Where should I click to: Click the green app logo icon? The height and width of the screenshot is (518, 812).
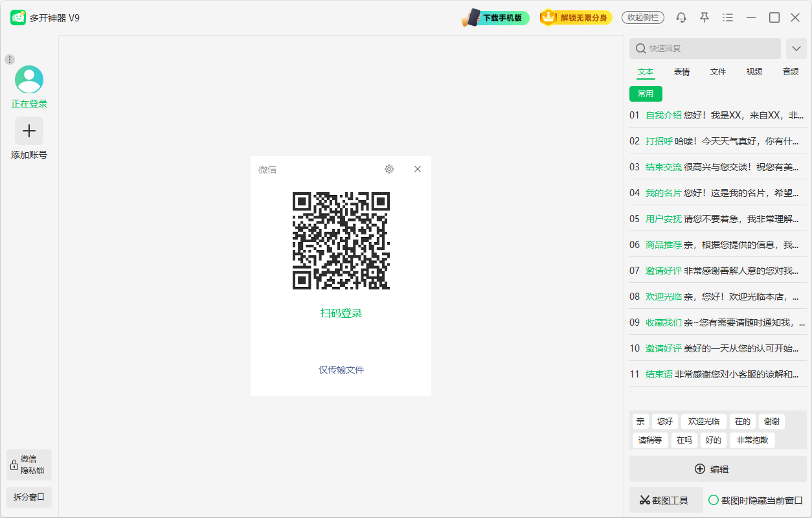[17, 17]
